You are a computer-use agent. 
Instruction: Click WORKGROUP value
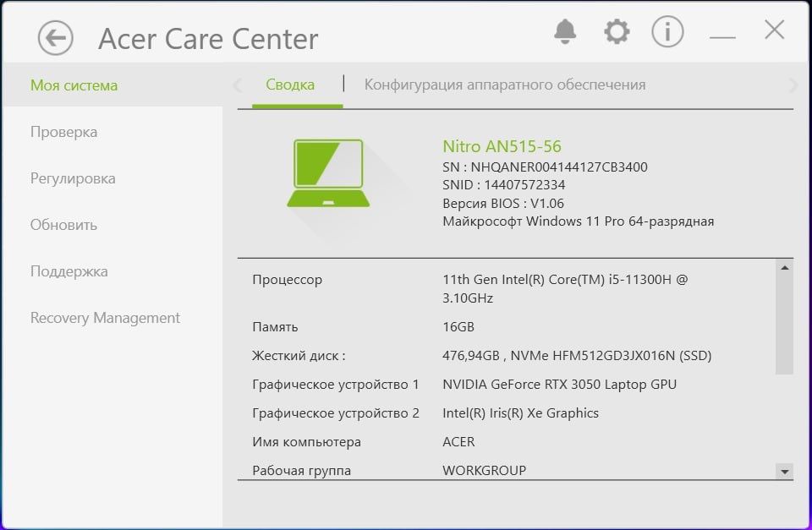(484, 471)
